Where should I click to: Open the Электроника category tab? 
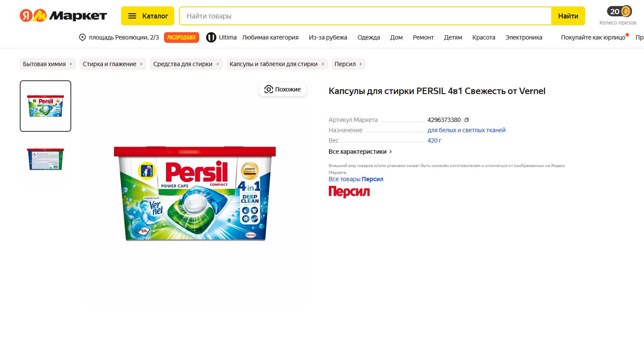(x=524, y=37)
